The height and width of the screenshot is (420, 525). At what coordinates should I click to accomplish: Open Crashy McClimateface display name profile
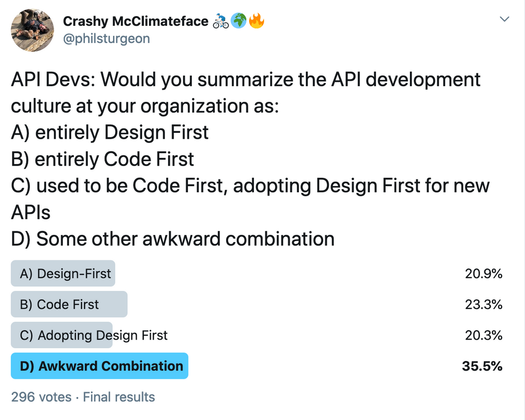click(136, 21)
